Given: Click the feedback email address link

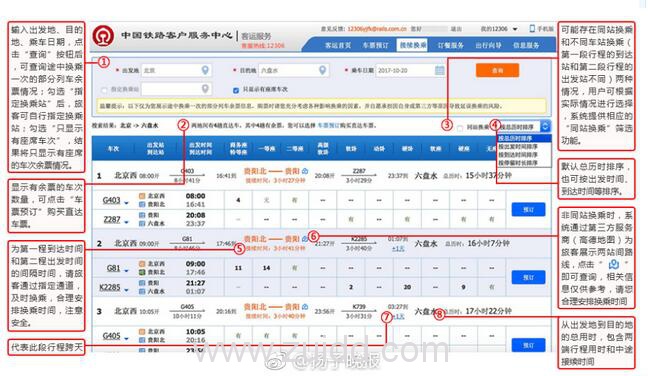Looking at the screenshot, I should [x=377, y=29].
